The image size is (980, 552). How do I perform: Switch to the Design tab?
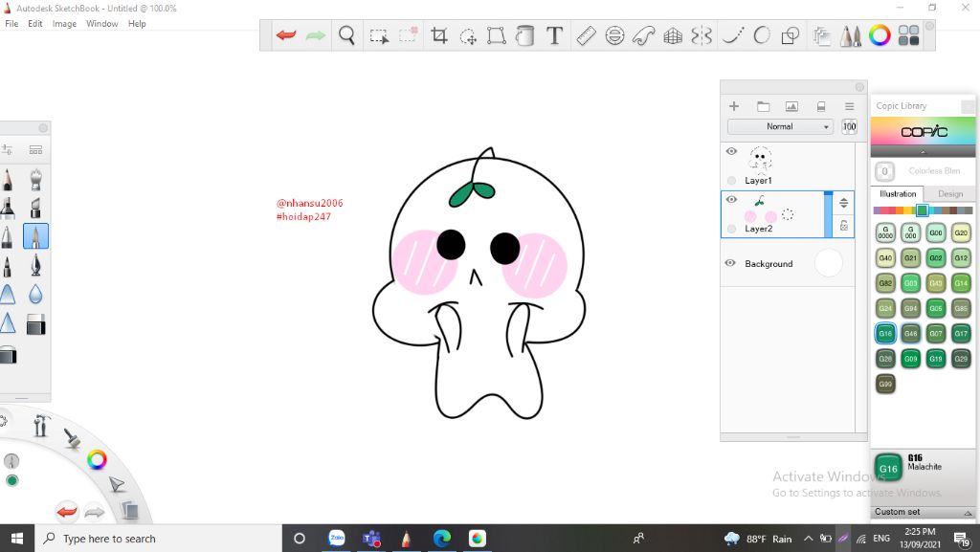(950, 194)
